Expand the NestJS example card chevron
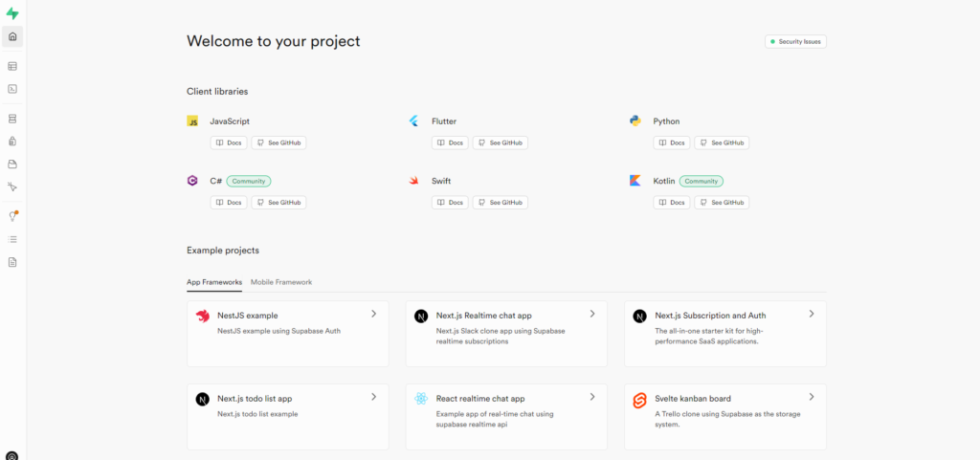This screenshot has height=460, width=980. [373, 314]
